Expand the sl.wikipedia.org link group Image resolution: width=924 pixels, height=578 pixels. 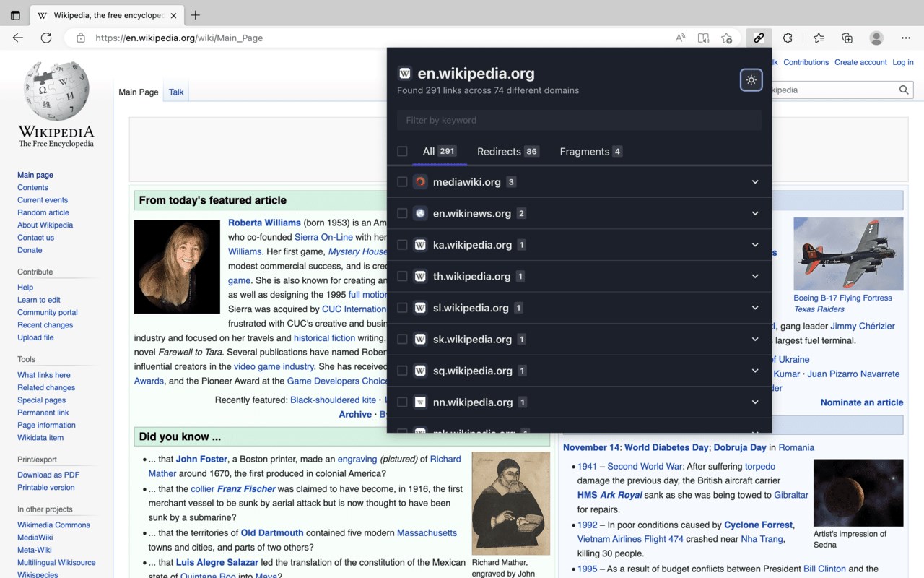(x=755, y=308)
